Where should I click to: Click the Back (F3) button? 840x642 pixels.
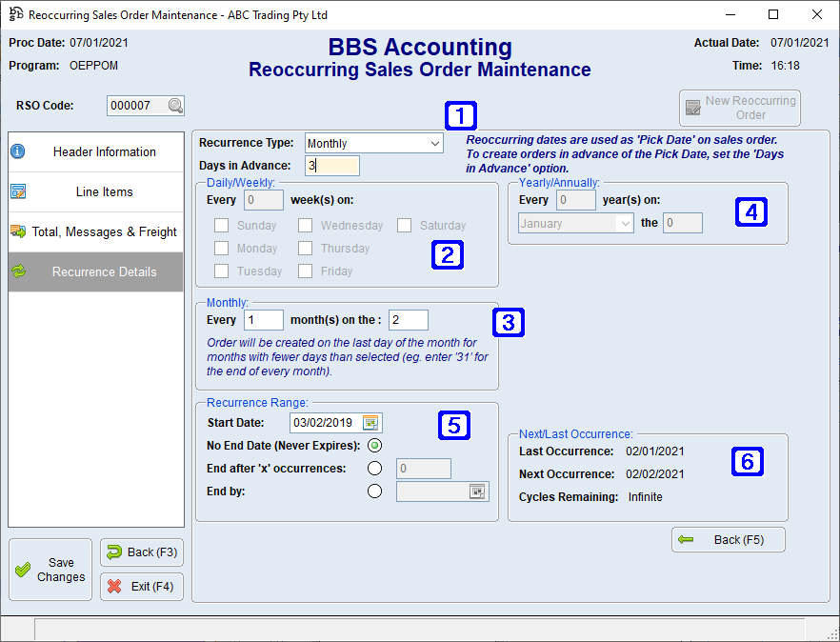141,552
